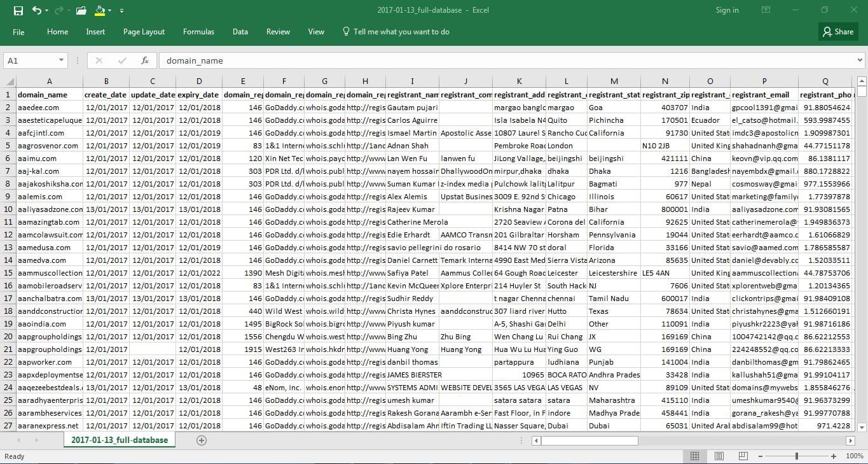Image resolution: width=868 pixels, height=464 pixels.
Task: Select cell containing JAMES BIERSTER
Action: 413,375
